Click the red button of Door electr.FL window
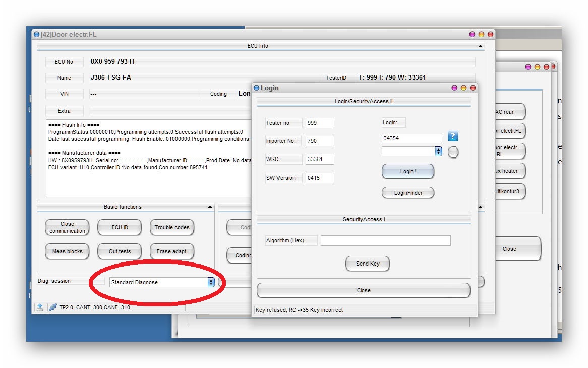 click(x=490, y=34)
